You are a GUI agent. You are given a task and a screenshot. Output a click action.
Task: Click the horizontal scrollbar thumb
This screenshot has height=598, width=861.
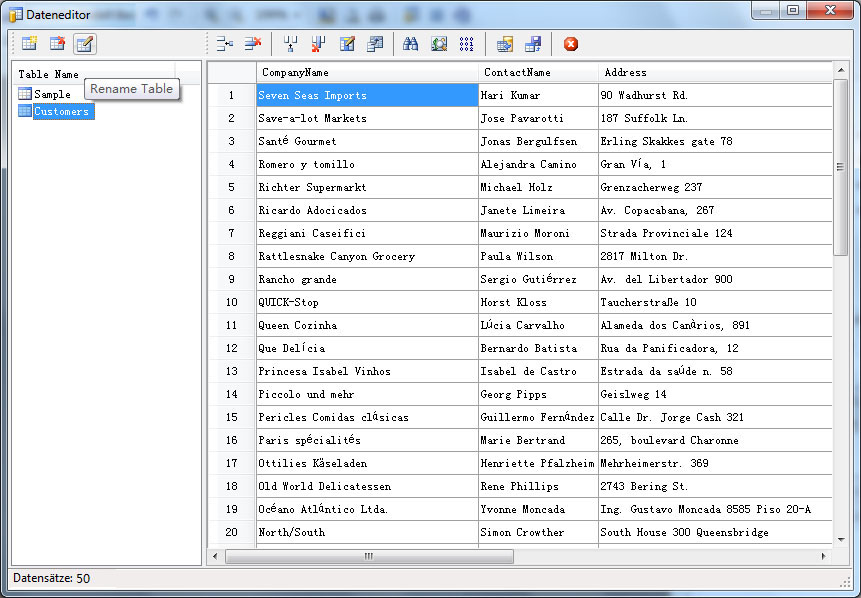tap(369, 556)
